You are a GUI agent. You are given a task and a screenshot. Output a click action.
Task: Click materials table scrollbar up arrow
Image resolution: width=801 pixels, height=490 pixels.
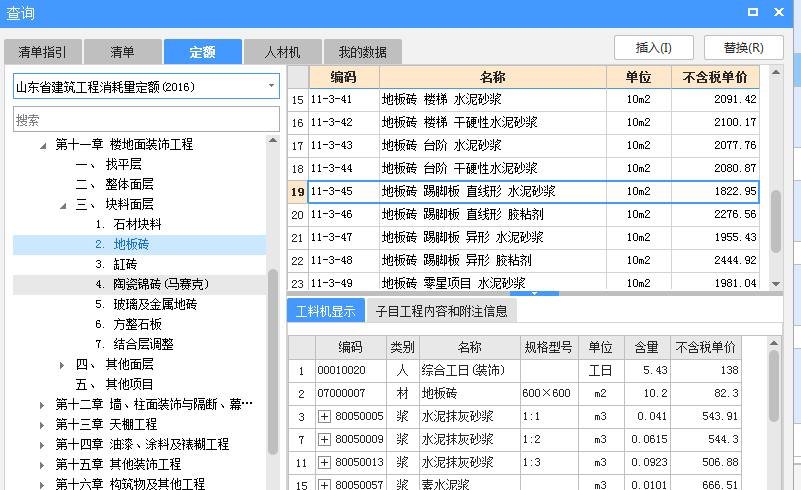coord(774,343)
